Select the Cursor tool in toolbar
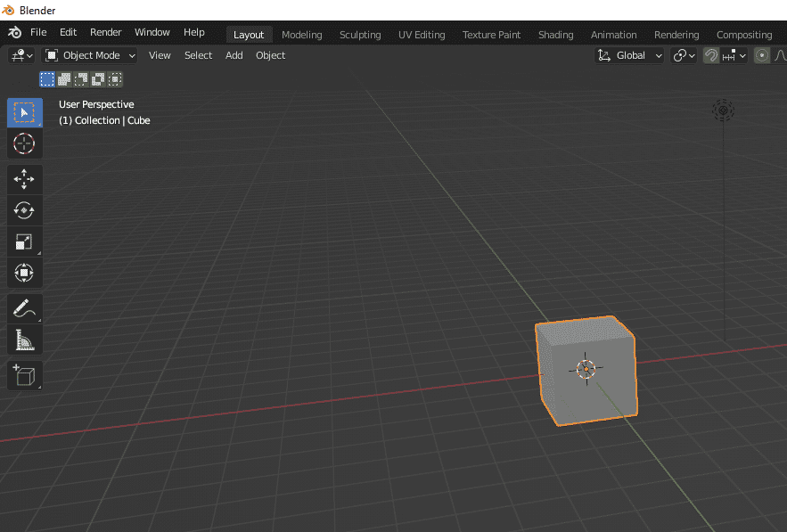This screenshot has width=787, height=532. point(24,143)
